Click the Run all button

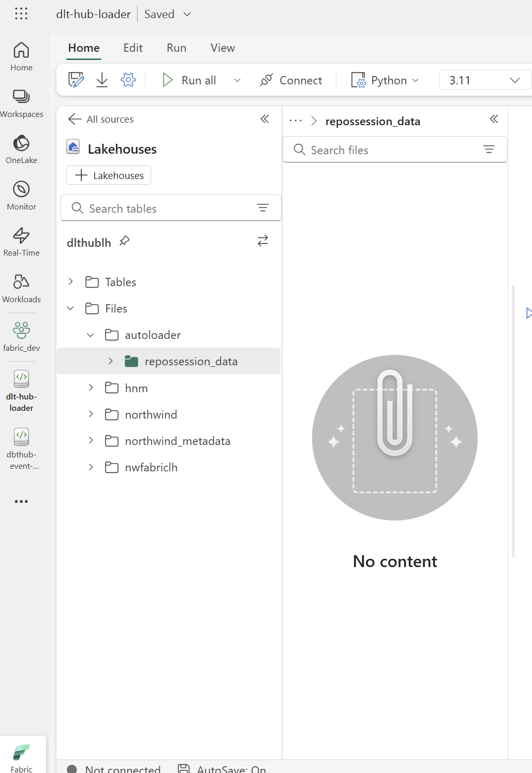coord(190,80)
